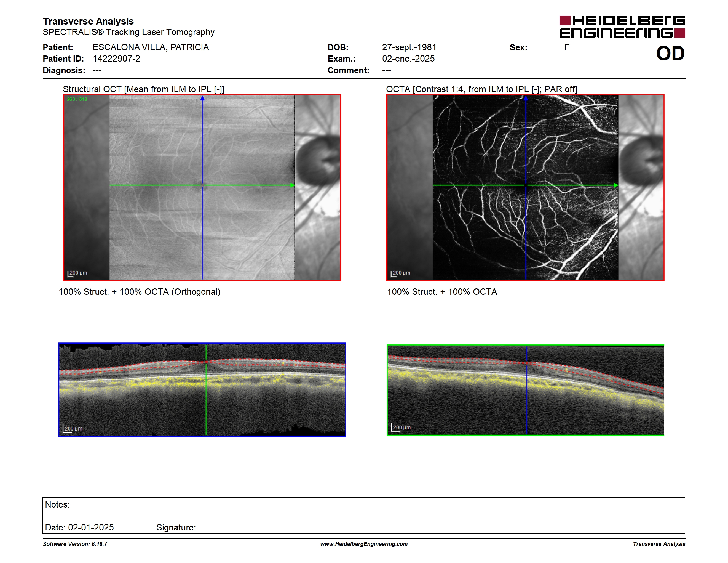
Task: Click the green 263 / 512 slice counter
Action: pos(77,99)
